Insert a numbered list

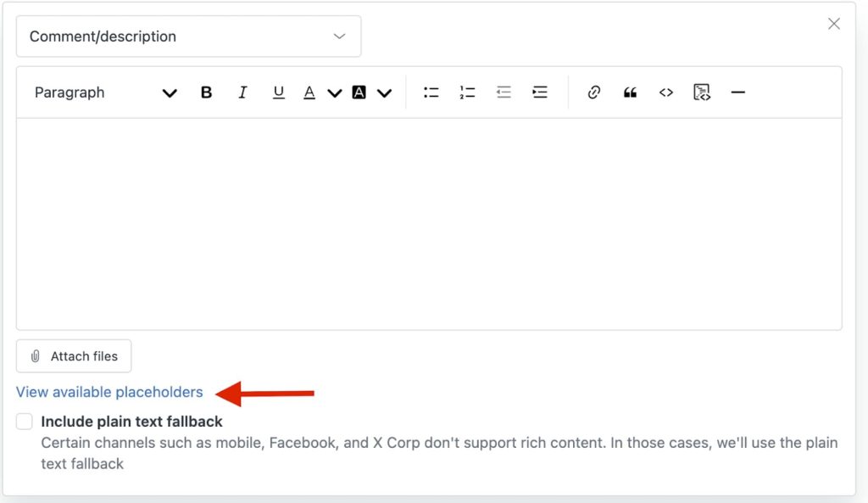(467, 92)
